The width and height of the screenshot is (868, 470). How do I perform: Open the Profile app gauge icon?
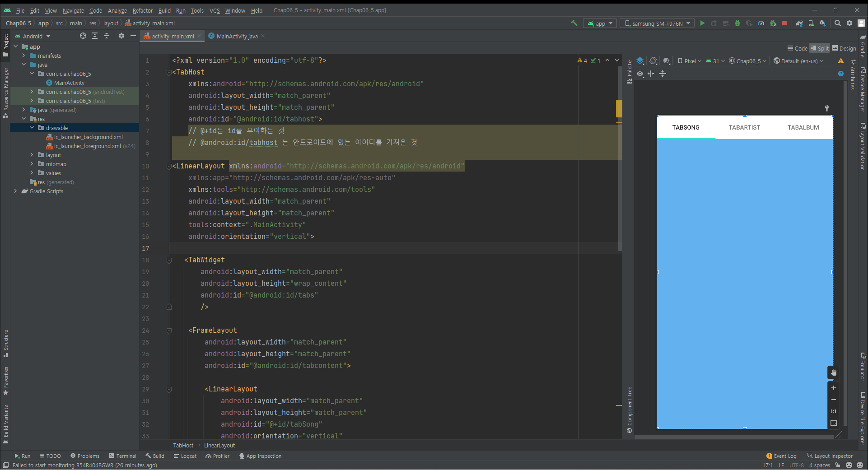761,23
